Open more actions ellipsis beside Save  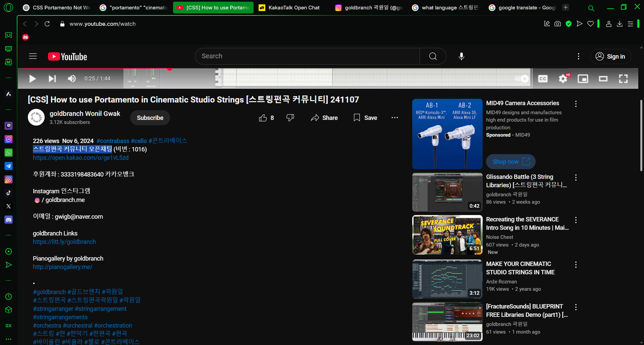395,118
